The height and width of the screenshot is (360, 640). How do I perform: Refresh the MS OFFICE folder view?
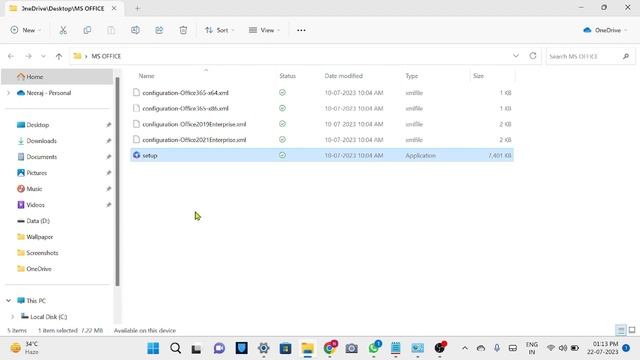tap(533, 56)
